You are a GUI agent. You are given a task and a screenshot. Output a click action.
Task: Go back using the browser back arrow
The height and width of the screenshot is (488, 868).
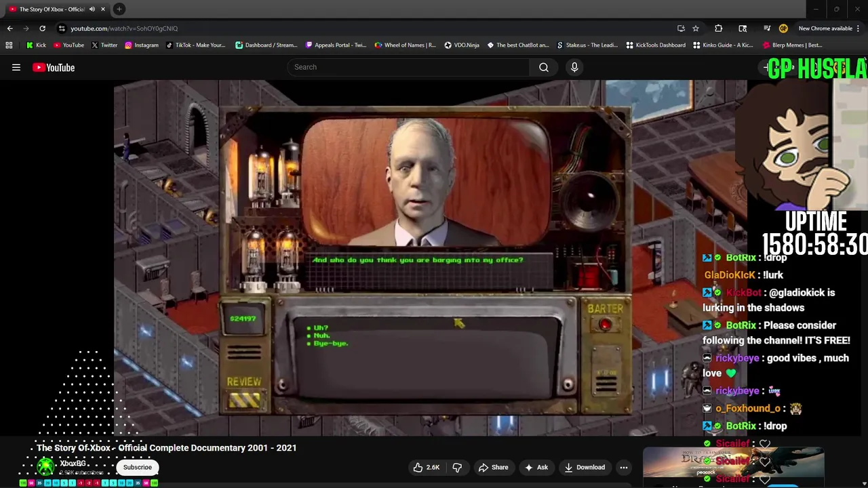click(9, 28)
